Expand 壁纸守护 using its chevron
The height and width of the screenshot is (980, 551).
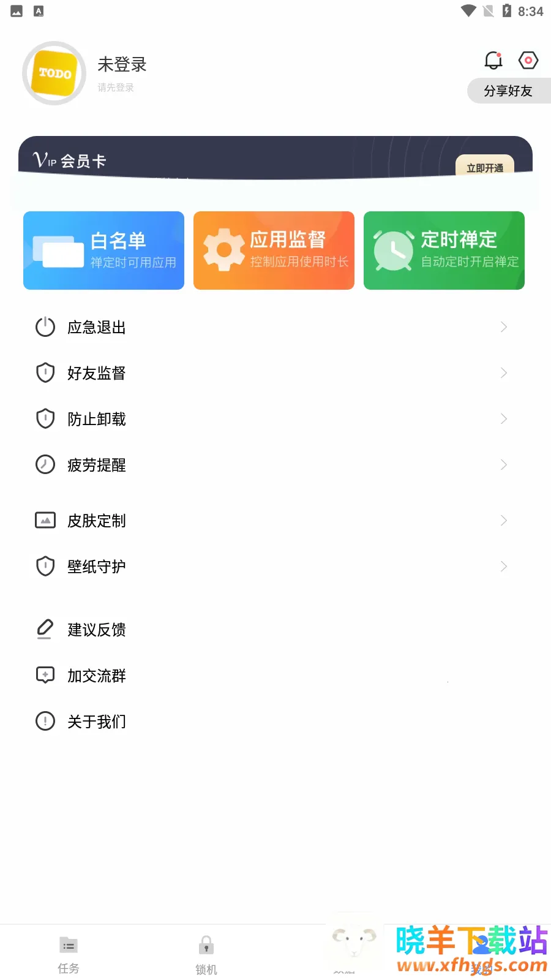[503, 567]
